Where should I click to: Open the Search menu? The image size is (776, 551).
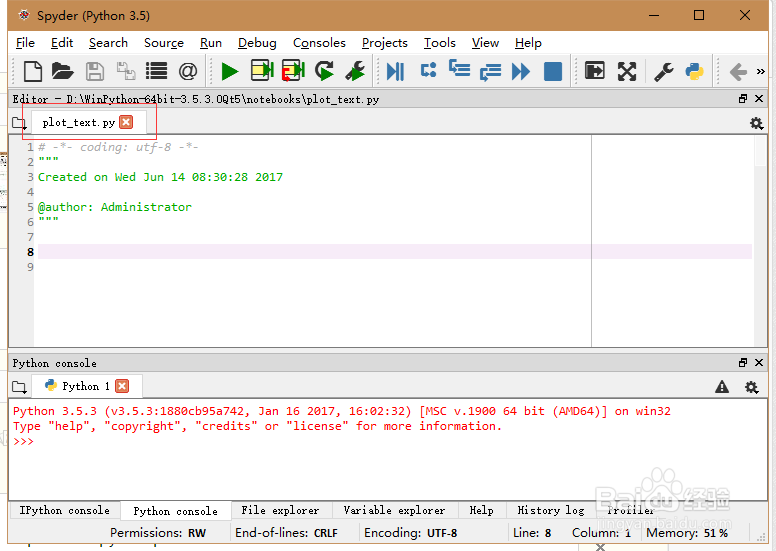tap(108, 43)
